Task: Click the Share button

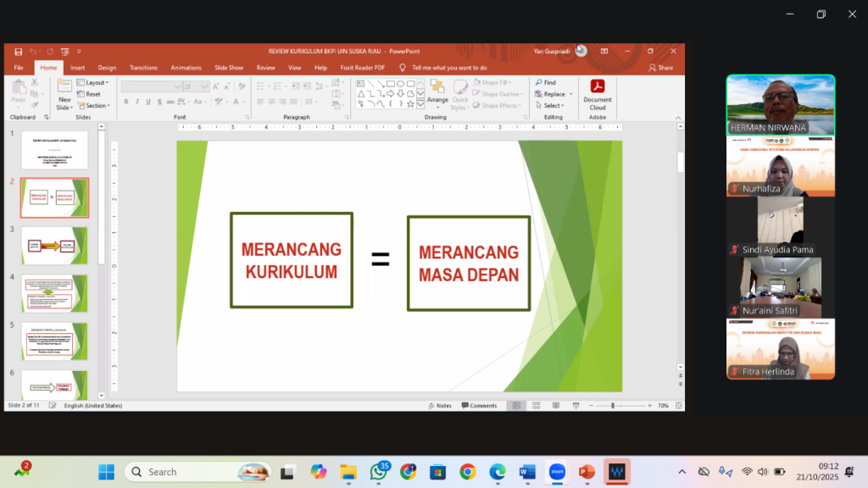Action: tap(660, 67)
